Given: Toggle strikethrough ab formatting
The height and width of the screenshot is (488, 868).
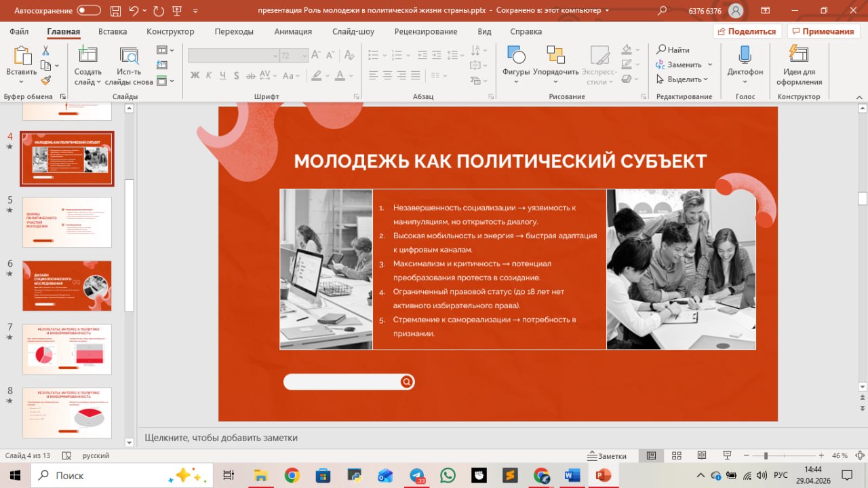Looking at the screenshot, I should (x=252, y=75).
